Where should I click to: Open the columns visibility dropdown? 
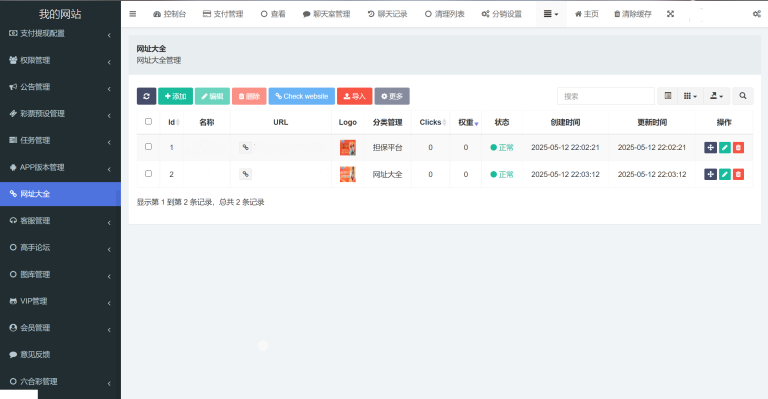pos(690,96)
